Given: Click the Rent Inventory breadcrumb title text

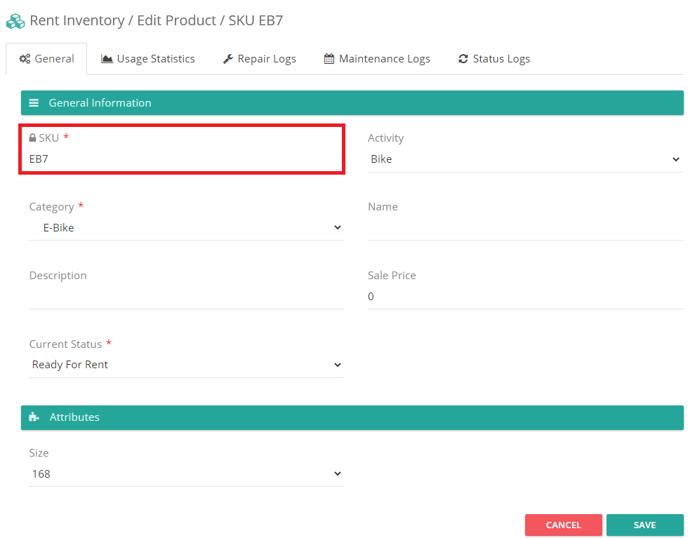Looking at the screenshot, I should (77, 21).
